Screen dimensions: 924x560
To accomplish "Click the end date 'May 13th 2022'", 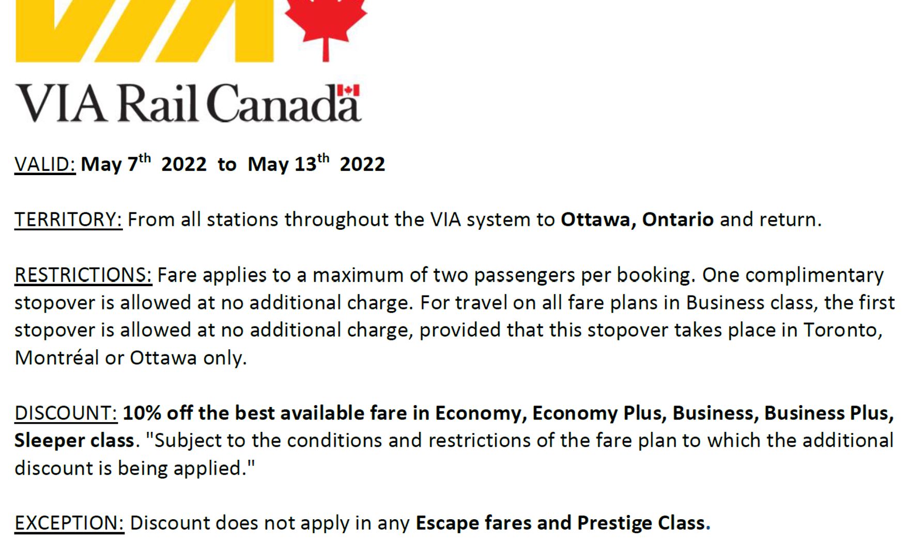I will [x=316, y=165].
